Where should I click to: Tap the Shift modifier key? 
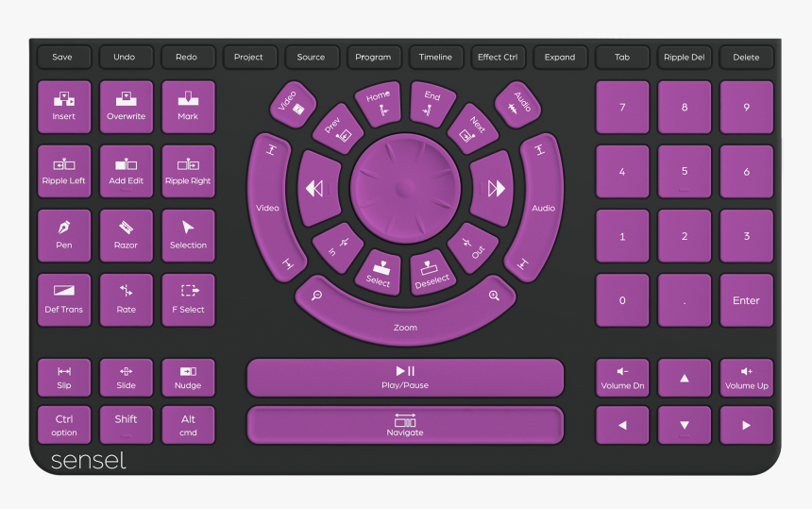126,425
